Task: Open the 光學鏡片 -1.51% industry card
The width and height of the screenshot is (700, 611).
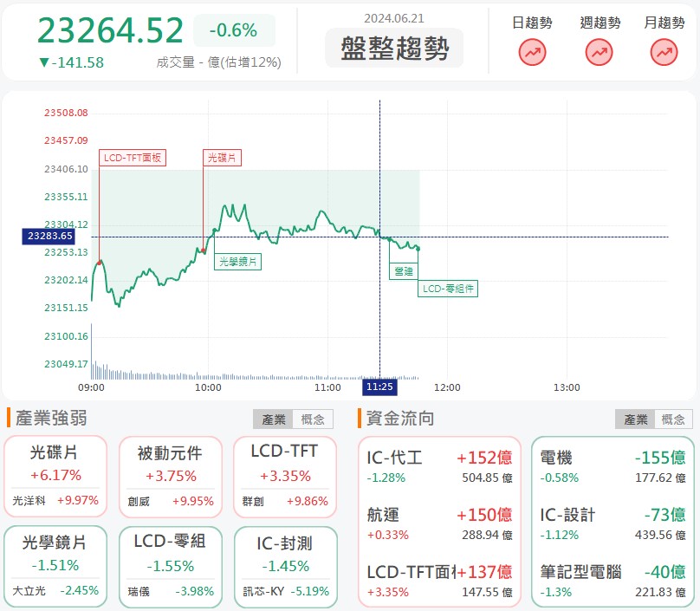Action: pyautogui.click(x=55, y=567)
